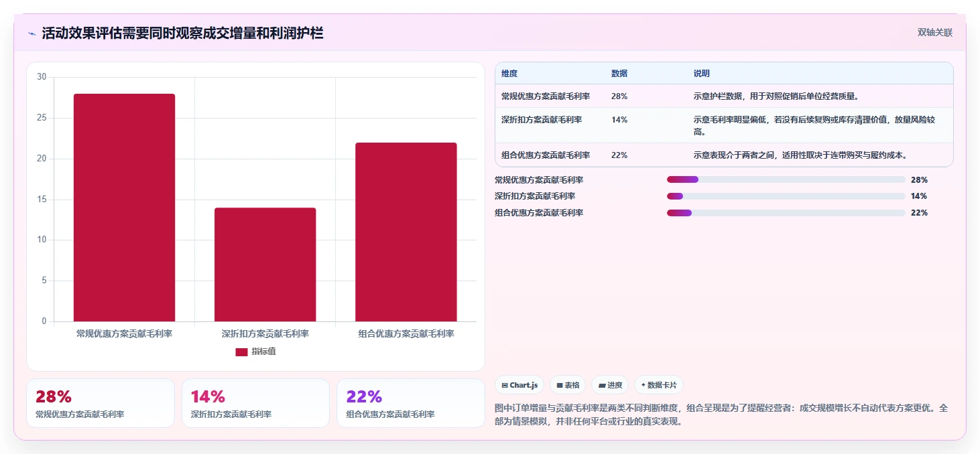
Task: Click the lightning icon beside the panel title
Action: point(32,33)
